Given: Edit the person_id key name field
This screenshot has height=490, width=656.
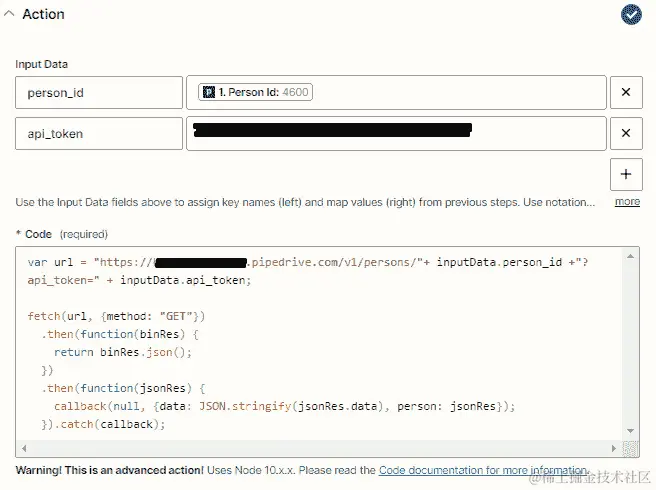Looking at the screenshot, I should (x=99, y=92).
